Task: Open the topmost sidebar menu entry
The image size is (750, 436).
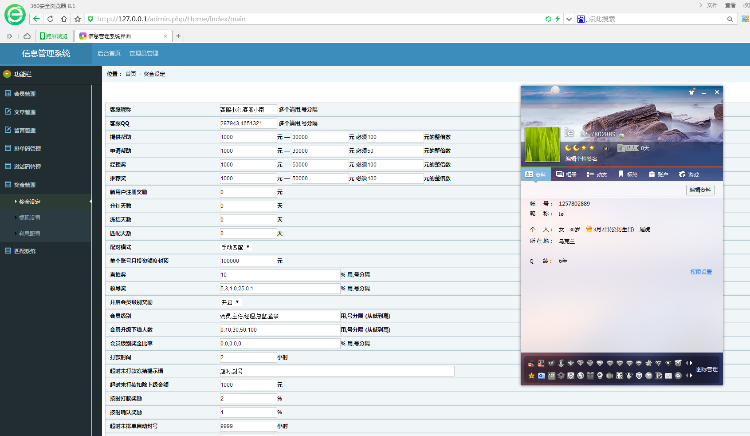Action: 45,94
